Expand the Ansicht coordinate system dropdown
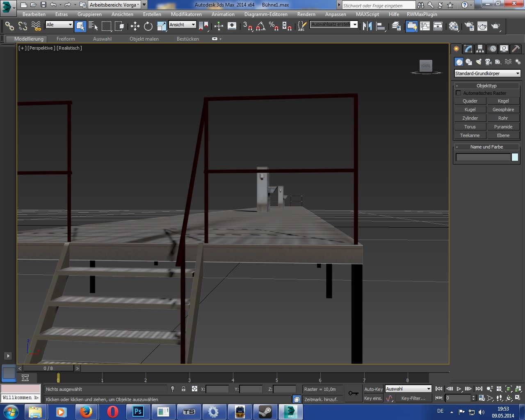Viewport: 525px width, 420px height. [183, 25]
